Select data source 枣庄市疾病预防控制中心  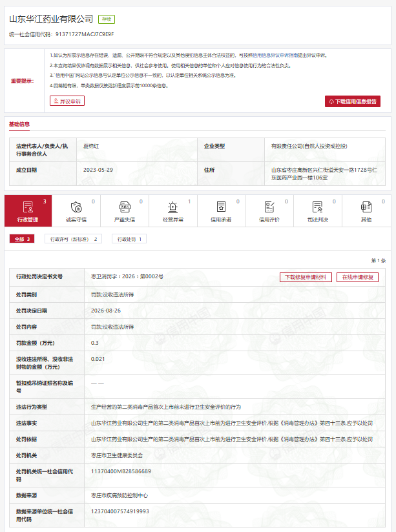pos(120,495)
